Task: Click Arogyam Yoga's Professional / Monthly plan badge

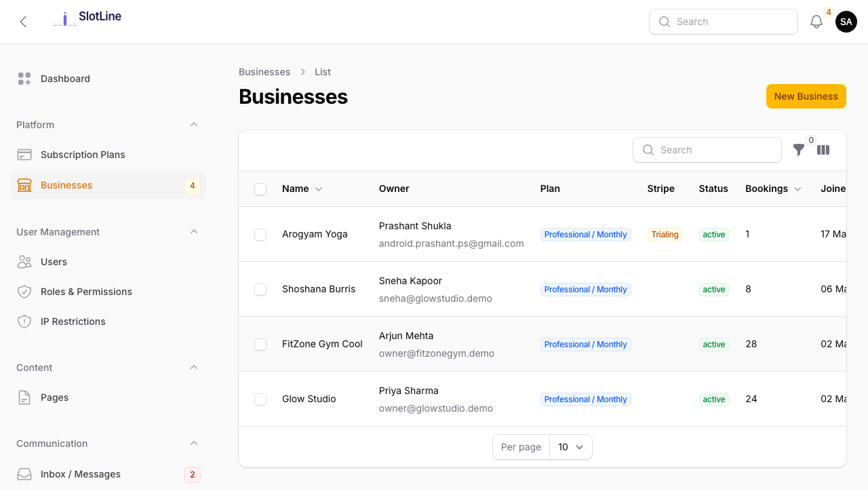Action: (586, 235)
